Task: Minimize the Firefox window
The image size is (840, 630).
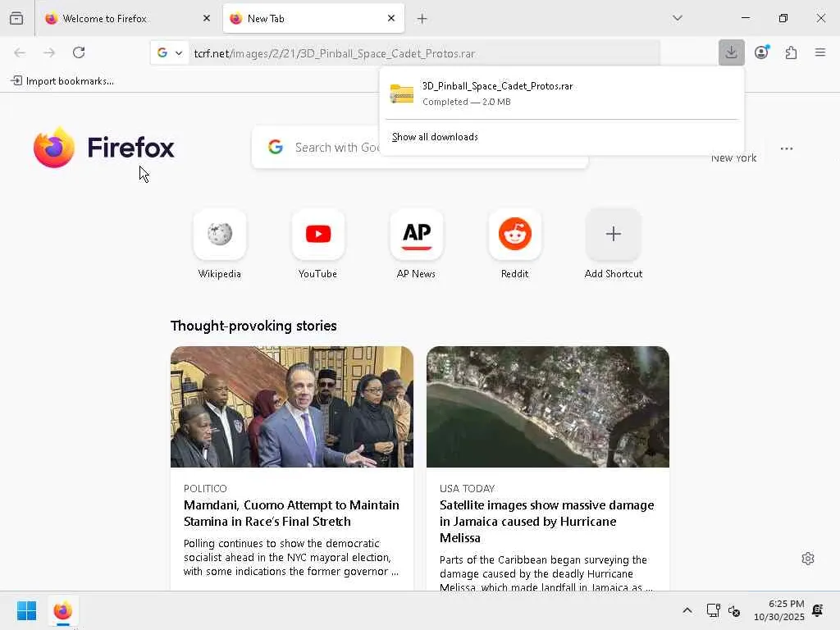Action: tap(745, 18)
